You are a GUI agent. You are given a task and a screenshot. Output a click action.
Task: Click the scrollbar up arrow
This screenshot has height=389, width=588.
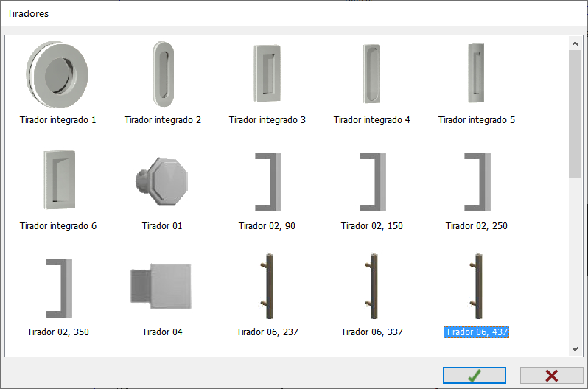pos(575,43)
